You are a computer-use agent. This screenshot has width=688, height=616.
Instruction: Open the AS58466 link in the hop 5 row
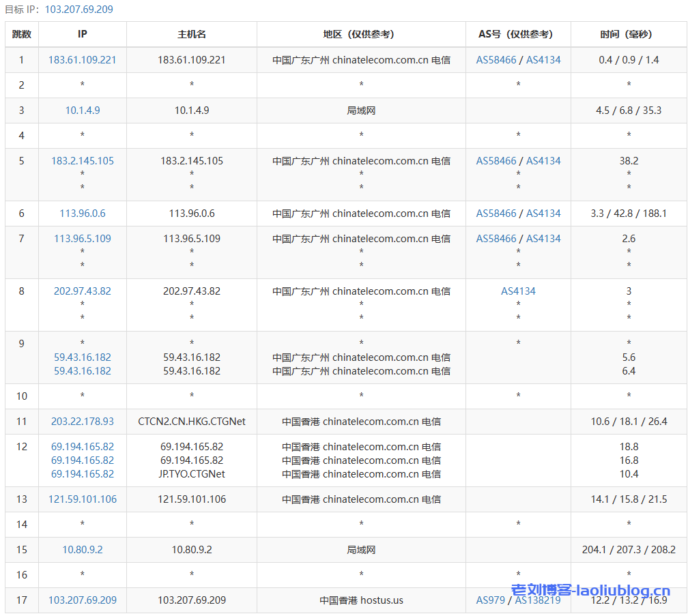point(496,161)
